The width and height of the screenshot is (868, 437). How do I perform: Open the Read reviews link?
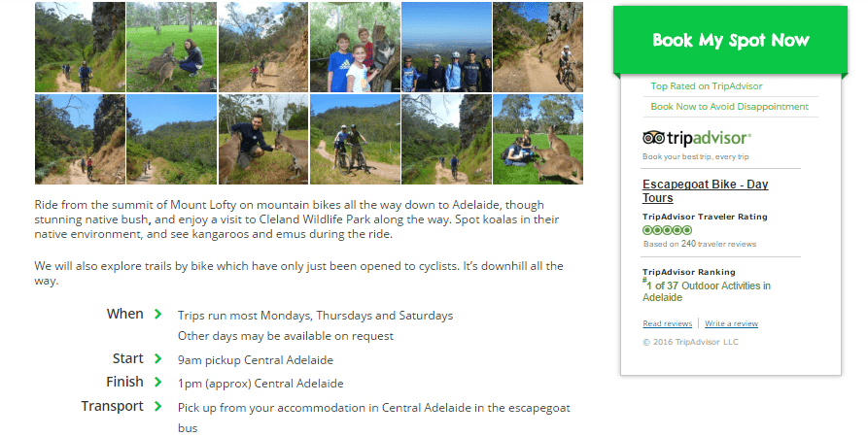click(x=667, y=323)
